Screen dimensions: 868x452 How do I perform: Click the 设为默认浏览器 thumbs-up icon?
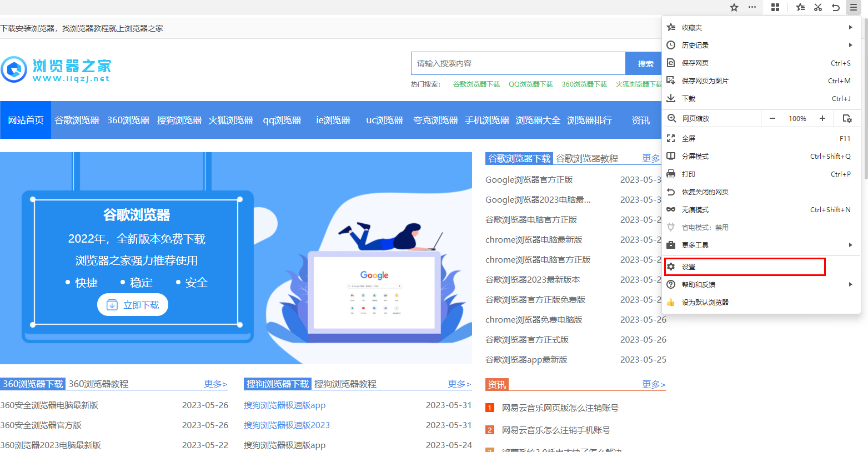tap(671, 302)
